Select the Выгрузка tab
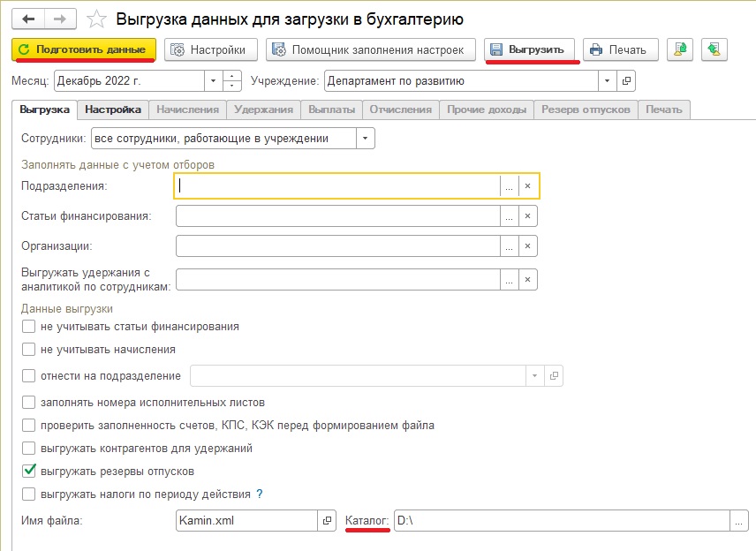The image size is (756, 551). point(44,109)
